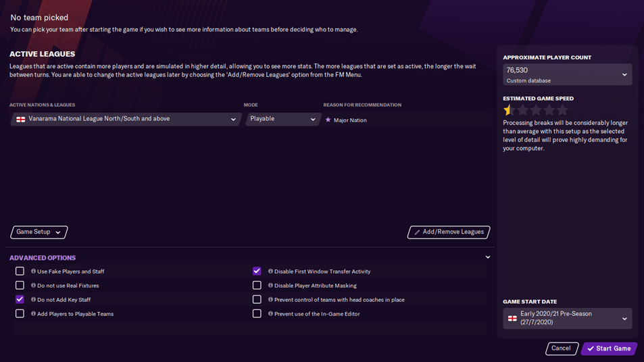
Task: Tick Disable Player Attribute Masking checkbox
Action: coord(257,286)
